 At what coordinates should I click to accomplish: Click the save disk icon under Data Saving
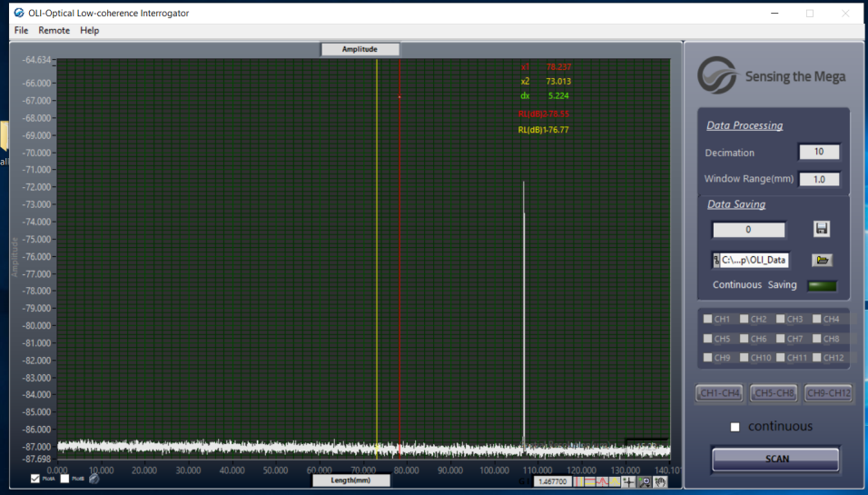tap(822, 229)
